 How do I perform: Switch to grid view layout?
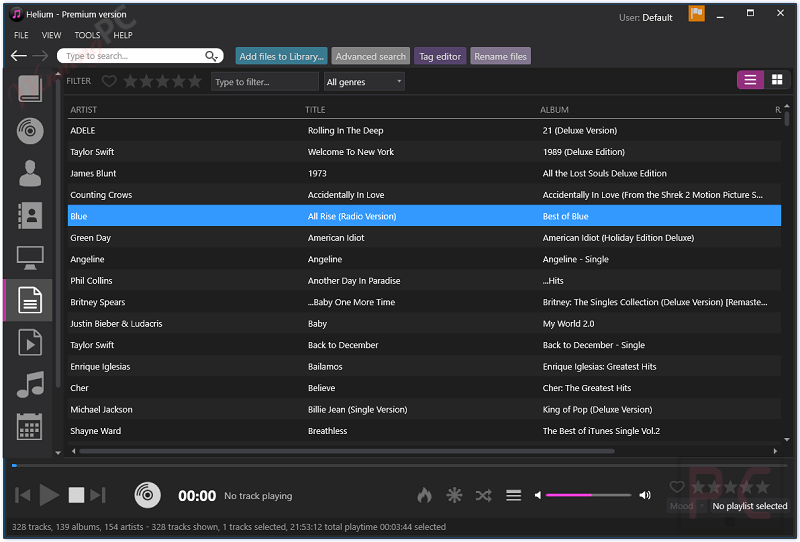[x=777, y=80]
